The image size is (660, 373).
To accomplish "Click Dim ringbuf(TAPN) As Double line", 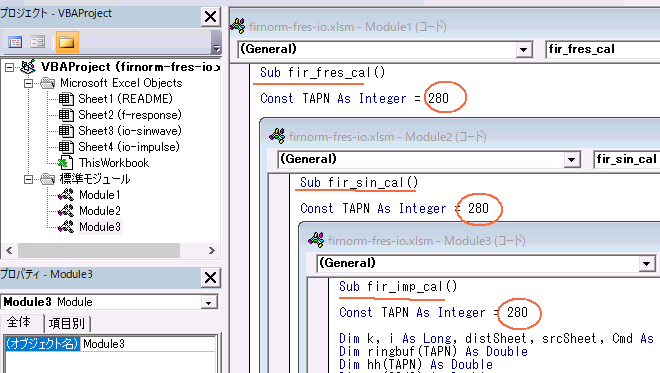I will (x=434, y=352).
